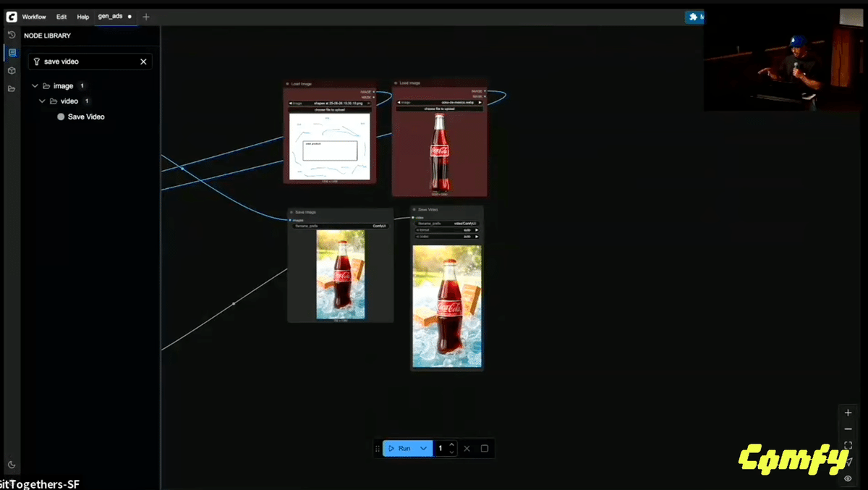Screen dimensions: 868x490
Task: Click the Save Image output preview
Action: [x=341, y=274]
